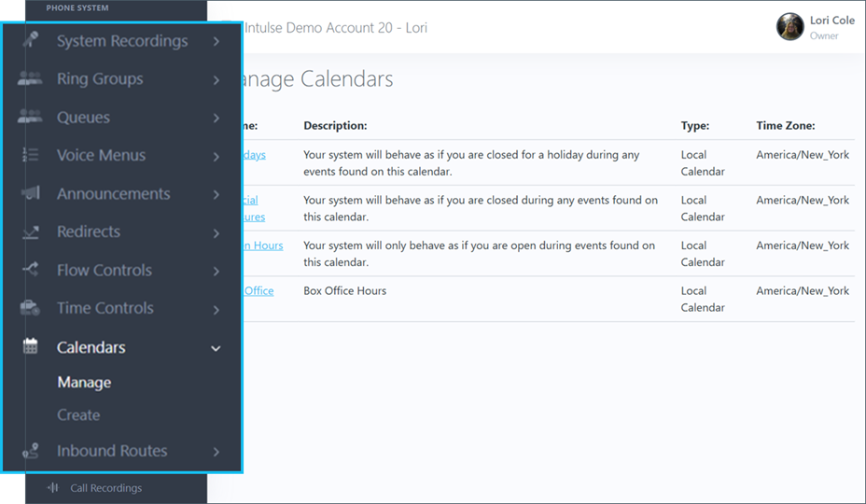This screenshot has height=504, width=866.
Task: Collapse the Calendars section chevron
Action: tap(216, 348)
